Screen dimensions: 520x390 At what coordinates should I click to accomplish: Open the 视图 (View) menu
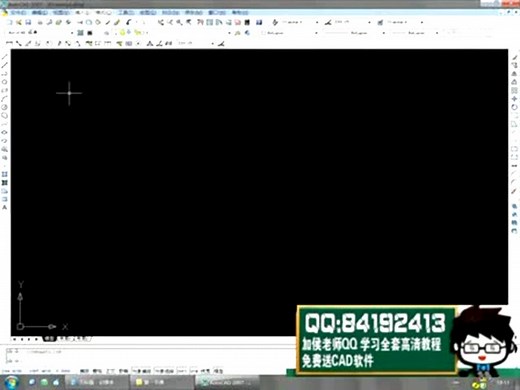pyautogui.click(x=61, y=13)
